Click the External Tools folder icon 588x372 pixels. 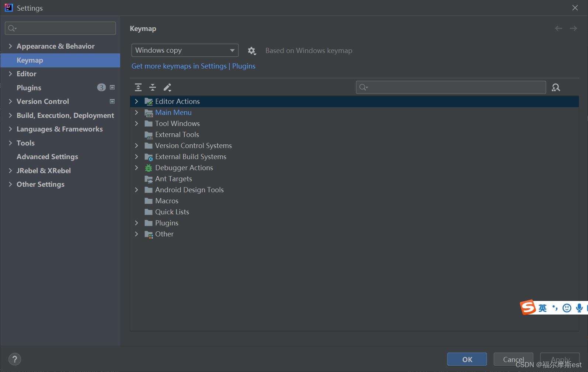click(x=149, y=134)
